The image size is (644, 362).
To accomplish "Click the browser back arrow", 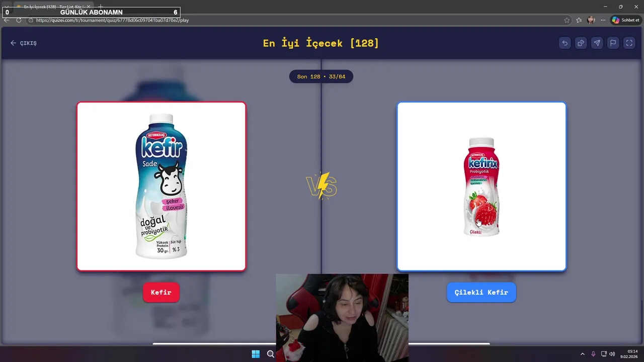I will (7, 20).
